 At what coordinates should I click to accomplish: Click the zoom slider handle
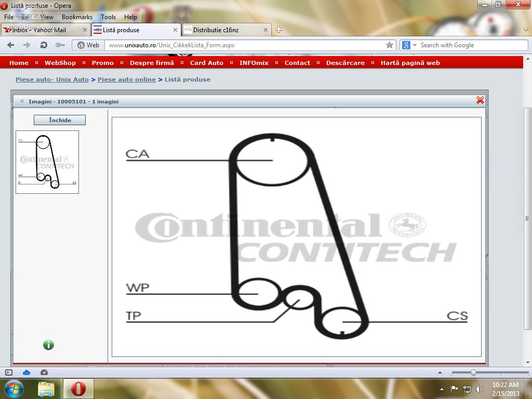click(473, 373)
